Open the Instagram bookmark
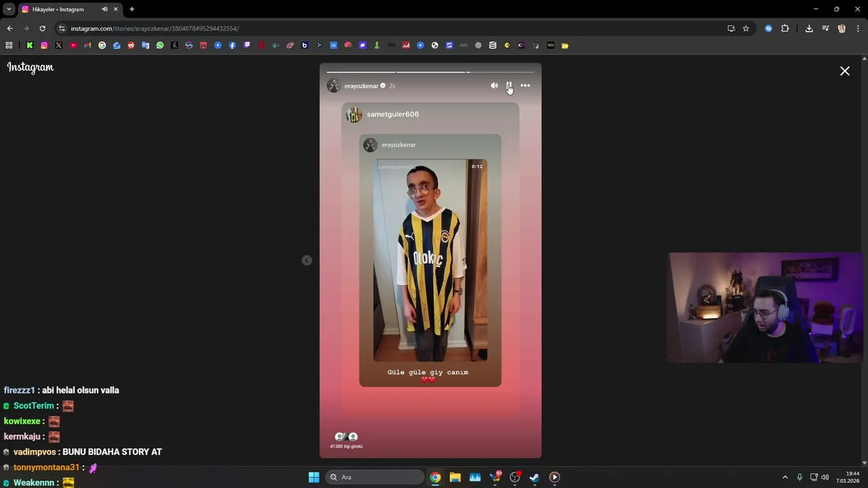This screenshot has height=488, width=868. click(x=44, y=45)
